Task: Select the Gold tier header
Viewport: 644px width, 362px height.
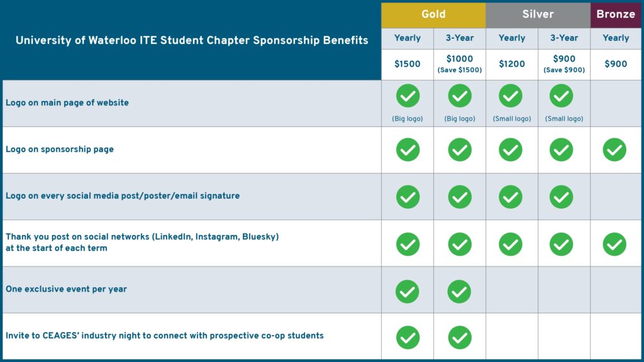Action: click(433, 14)
